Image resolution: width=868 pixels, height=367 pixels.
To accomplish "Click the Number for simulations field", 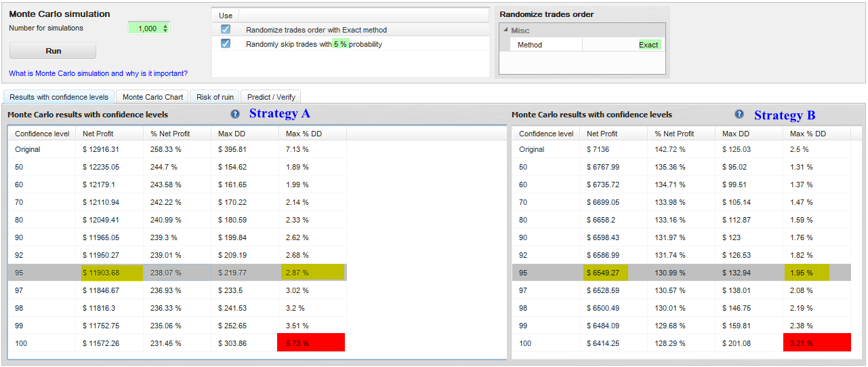I will [144, 28].
